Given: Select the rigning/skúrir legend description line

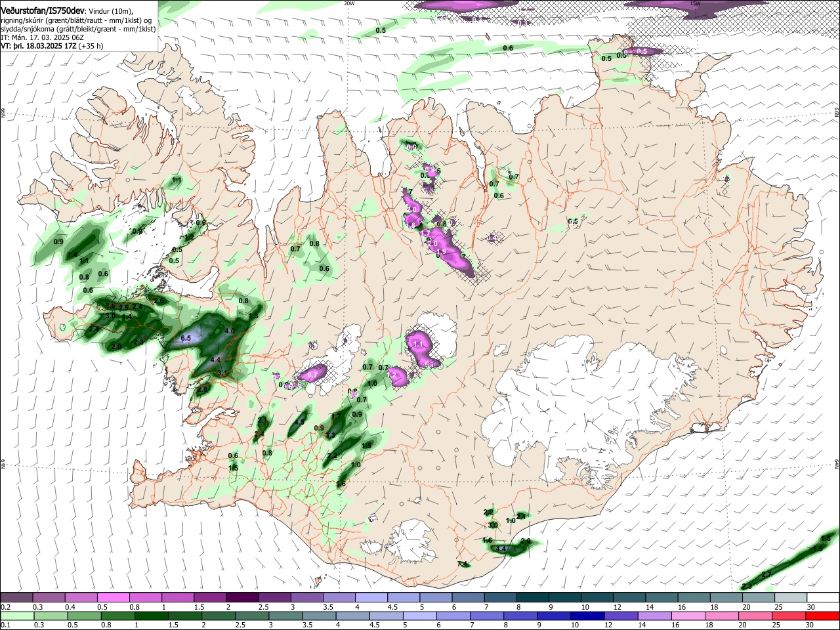Looking at the screenshot, I should tap(75, 20).
